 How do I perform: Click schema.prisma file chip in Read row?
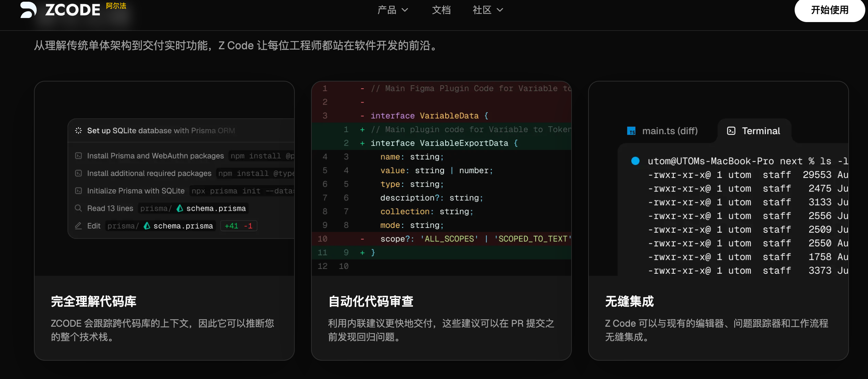(194, 208)
